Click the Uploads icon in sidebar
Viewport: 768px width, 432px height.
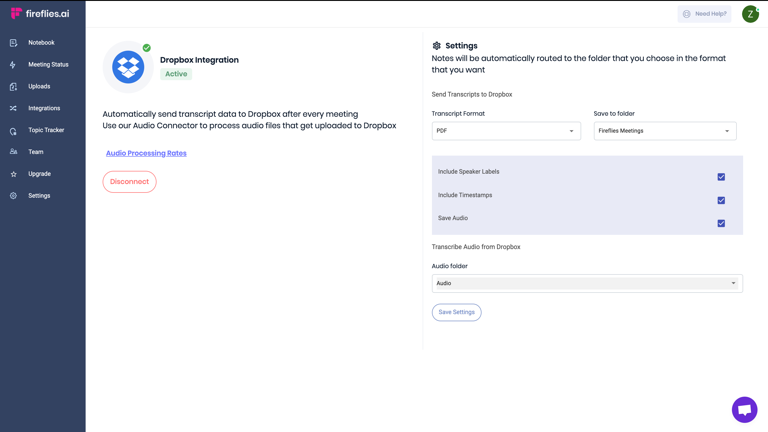13,87
